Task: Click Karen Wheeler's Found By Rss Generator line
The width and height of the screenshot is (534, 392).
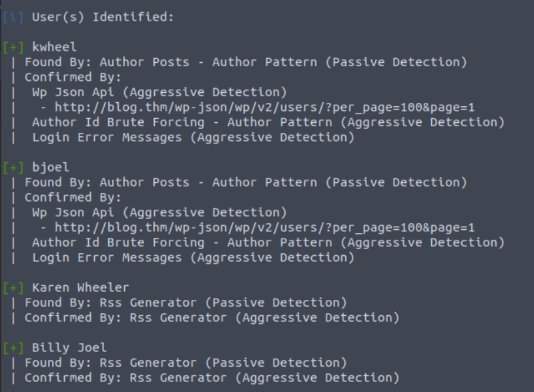Action: 186,303
